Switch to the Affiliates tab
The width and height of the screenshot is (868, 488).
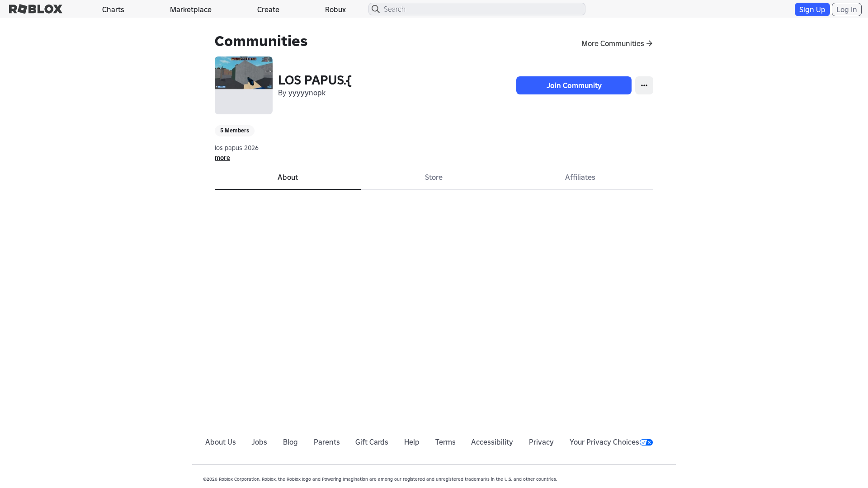580,178
